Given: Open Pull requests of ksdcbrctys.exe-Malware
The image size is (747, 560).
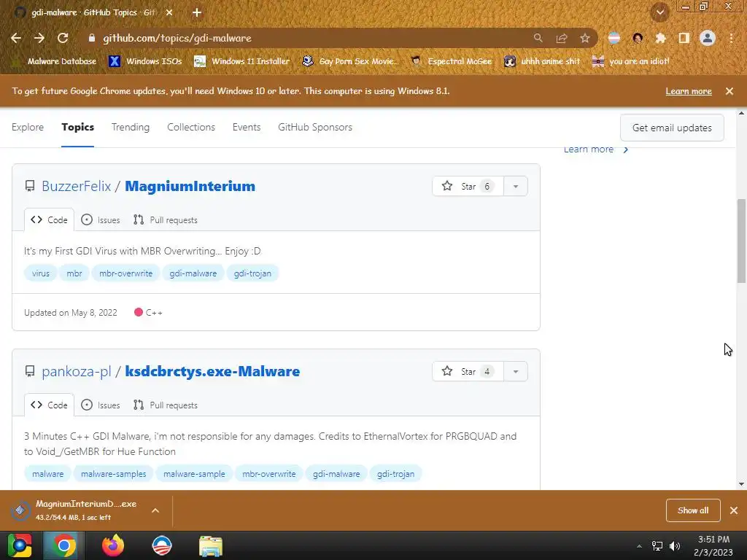Looking at the screenshot, I should (x=166, y=405).
